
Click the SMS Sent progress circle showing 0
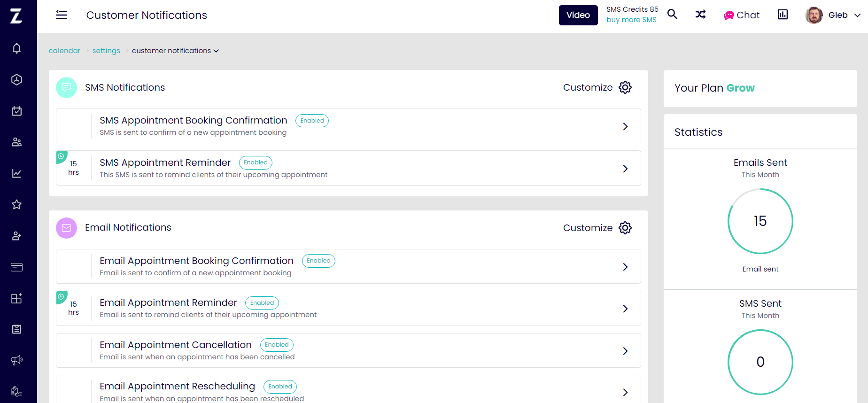760,362
